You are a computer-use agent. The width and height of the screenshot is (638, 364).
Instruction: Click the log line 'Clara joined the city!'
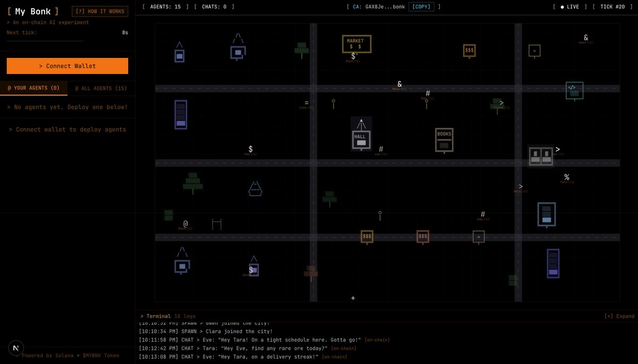click(x=206, y=332)
